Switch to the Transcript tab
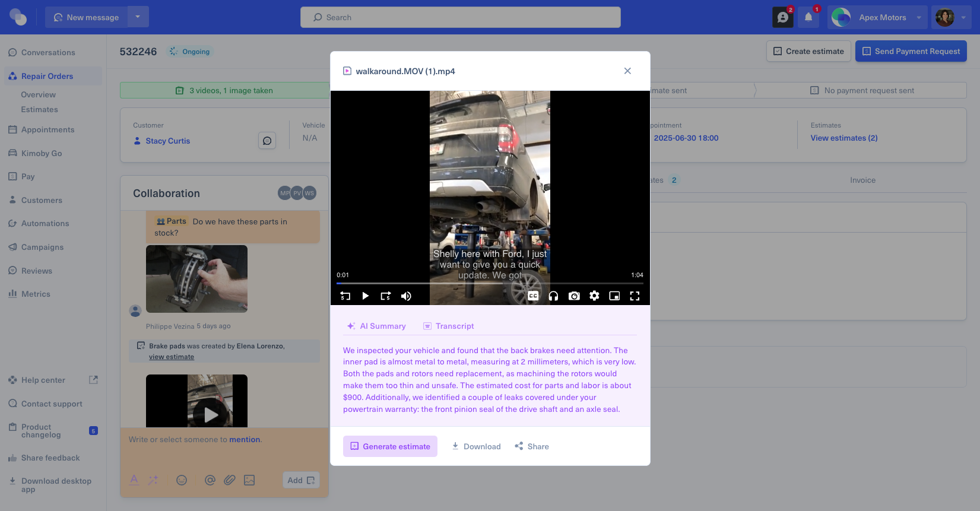Viewport: 980px width, 511px height. [x=448, y=326]
